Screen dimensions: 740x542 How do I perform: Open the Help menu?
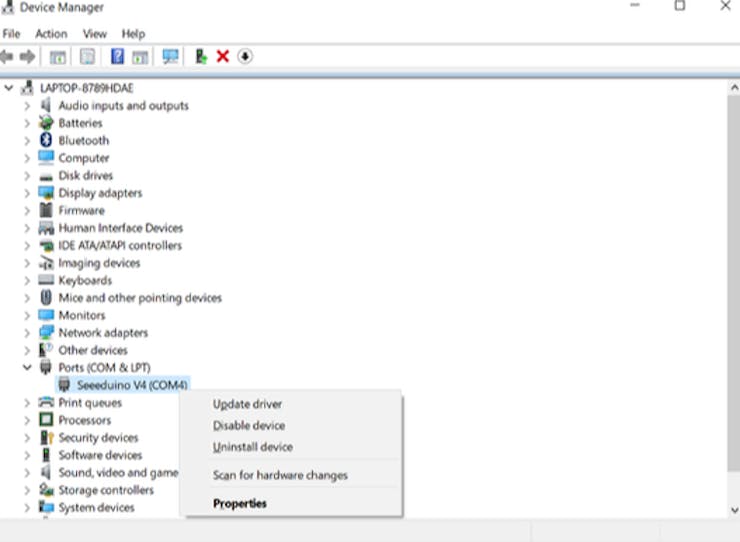pos(133,34)
